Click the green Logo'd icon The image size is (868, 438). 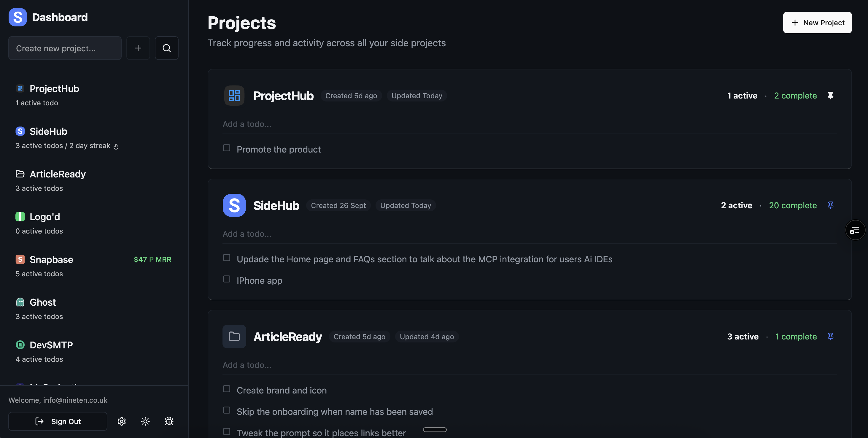point(20,216)
